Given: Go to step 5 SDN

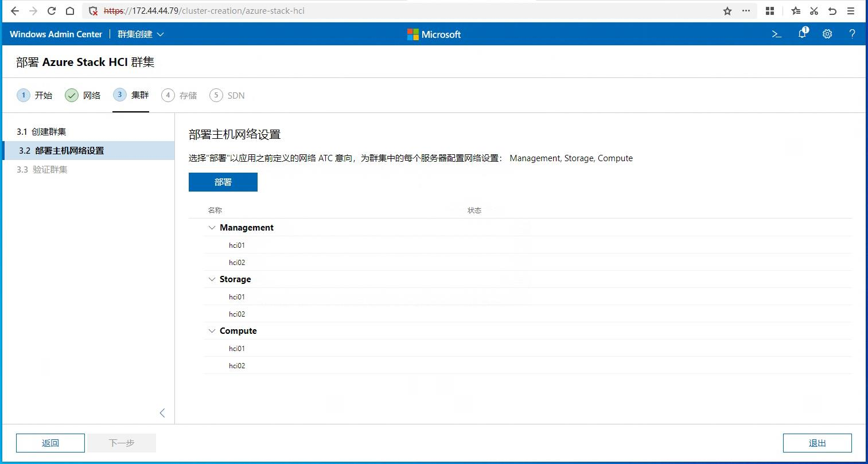Looking at the screenshot, I should (227, 95).
